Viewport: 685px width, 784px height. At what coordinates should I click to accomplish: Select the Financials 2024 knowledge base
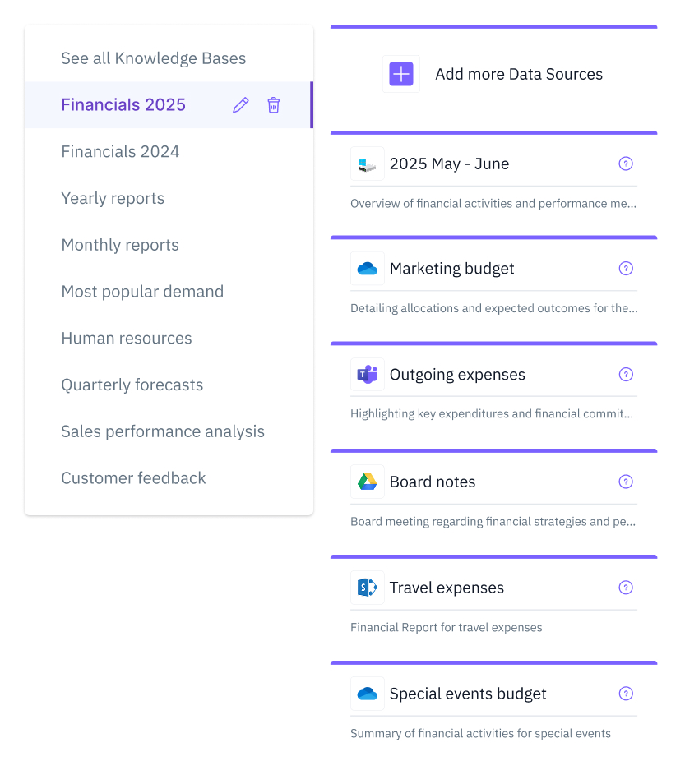click(x=120, y=152)
